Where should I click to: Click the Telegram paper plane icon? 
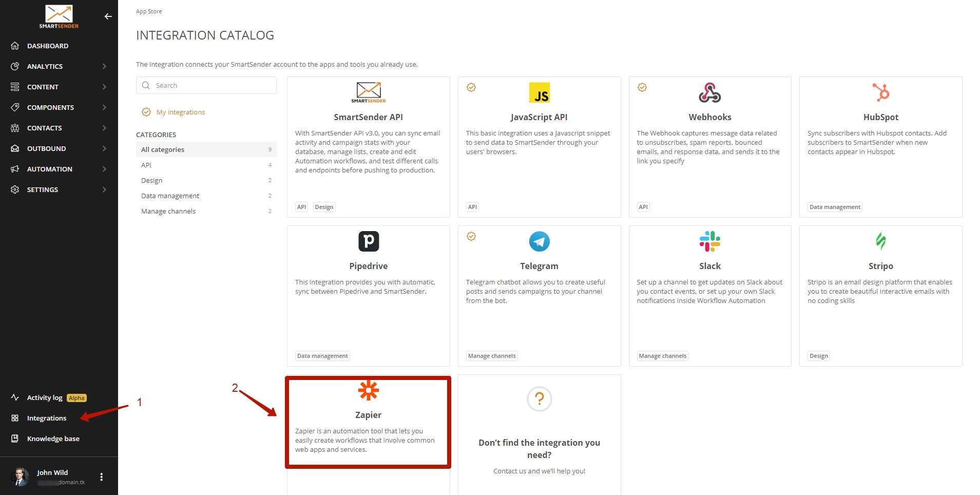click(539, 241)
